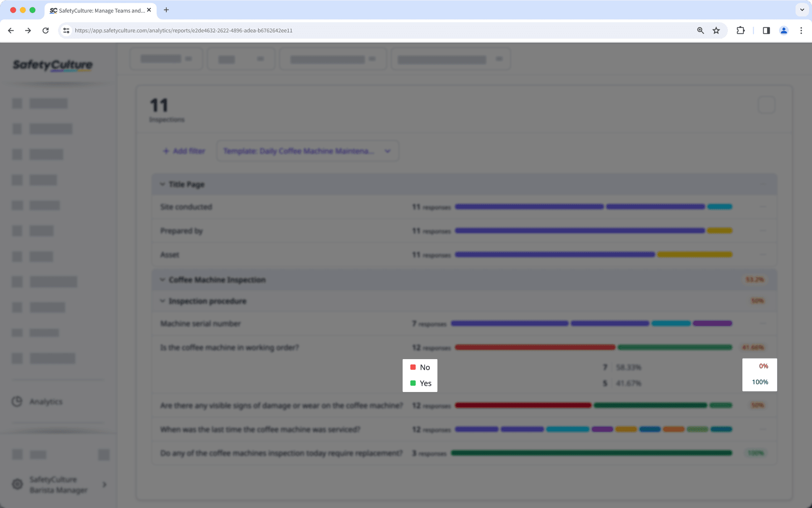This screenshot has width=812, height=508.
Task: Click the SafetyCulture logo in the sidebar
Action: pyautogui.click(x=52, y=65)
